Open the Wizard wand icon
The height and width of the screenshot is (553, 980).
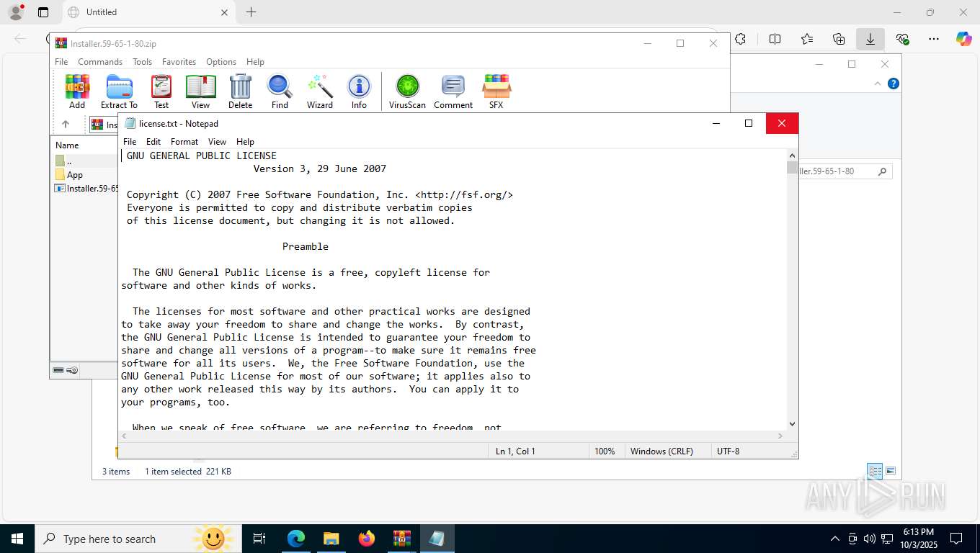pyautogui.click(x=320, y=91)
